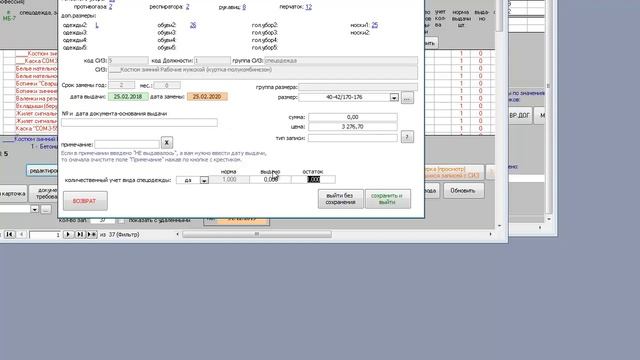This screenshot has width=640, height=360.
Task: Click the 'карточка' button in background window
Action: coord(13,194)
